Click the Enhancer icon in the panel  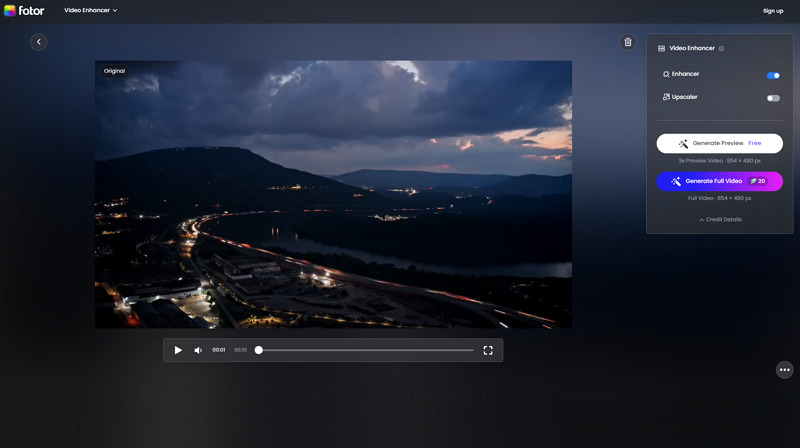(666, 75)
